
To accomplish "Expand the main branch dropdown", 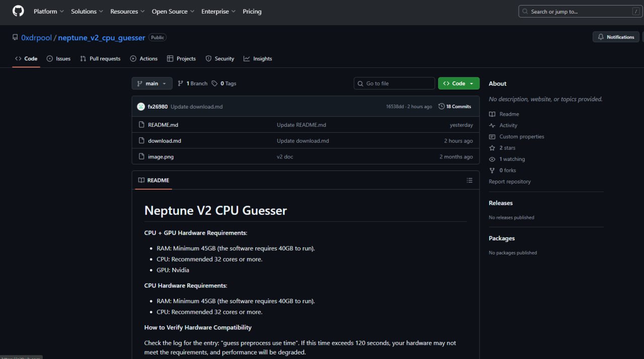I will [x=152, y=83].
